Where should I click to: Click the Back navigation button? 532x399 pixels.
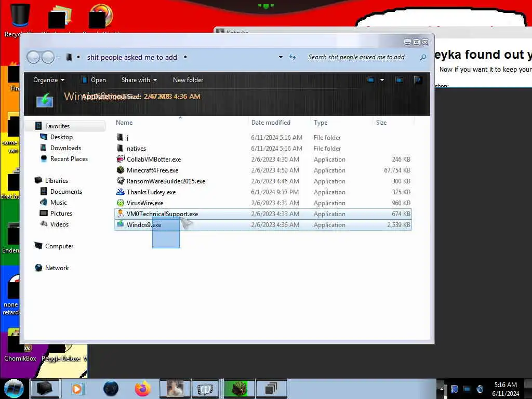[x=34, y=57]
